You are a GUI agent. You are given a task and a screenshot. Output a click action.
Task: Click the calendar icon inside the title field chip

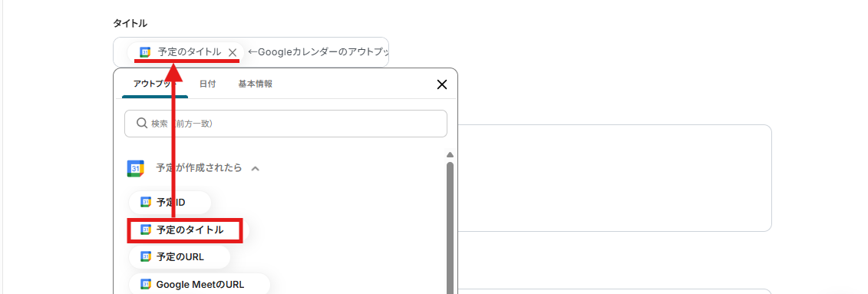[145, 53]
